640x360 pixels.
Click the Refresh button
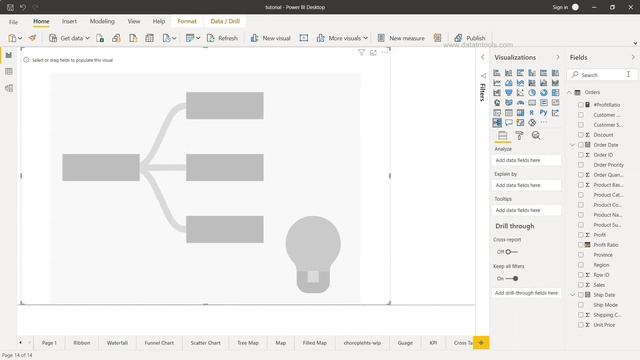pos(222,38)
